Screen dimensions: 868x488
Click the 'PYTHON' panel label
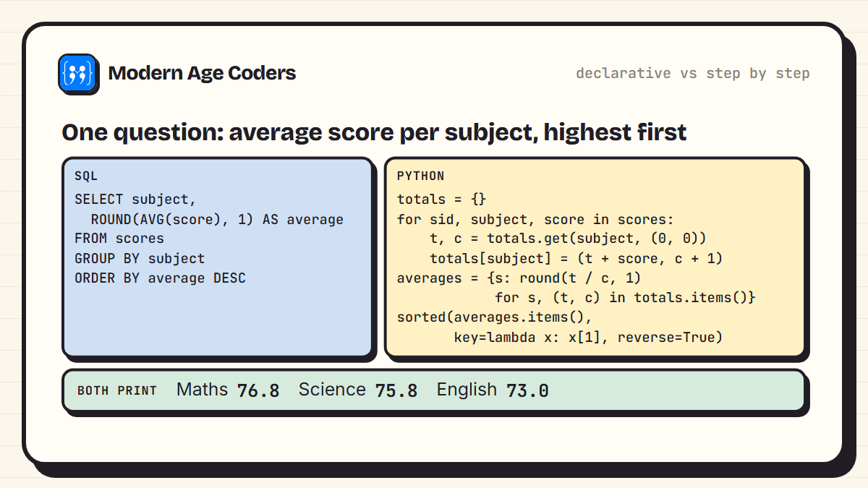click(421, 176)
